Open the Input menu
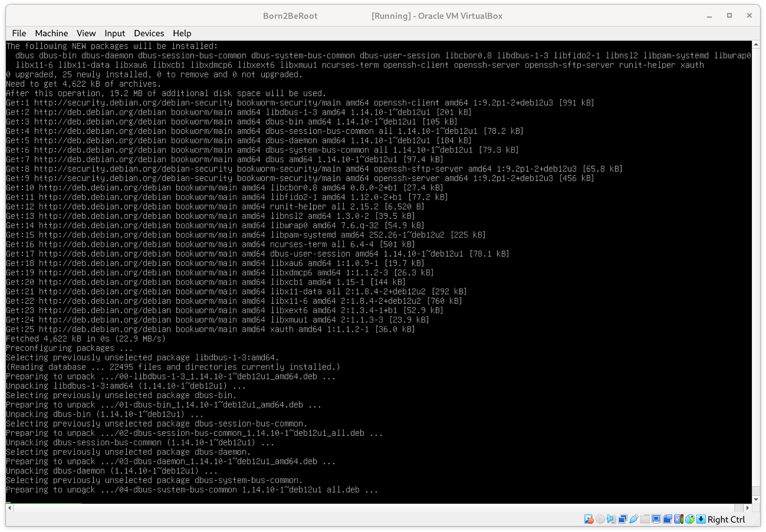The height and width of the screenshot is (532, 766). pyautogui.click(x=115, y=33)
